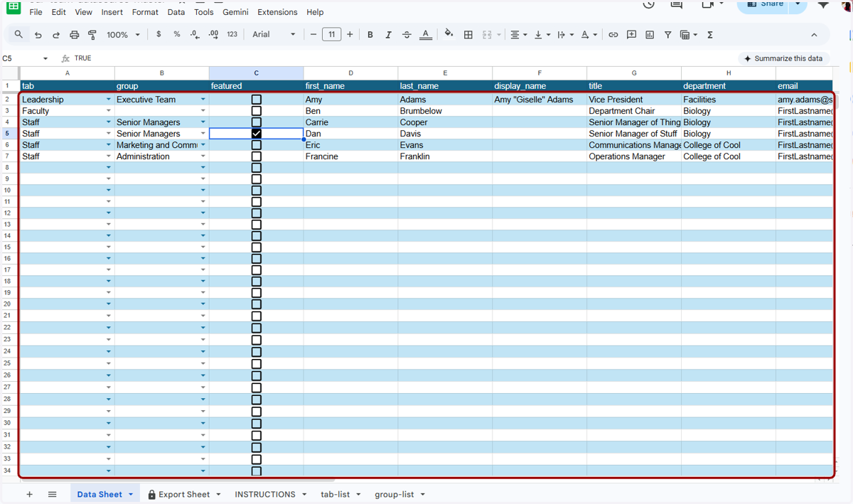Insert a comment

click(631, 34)
